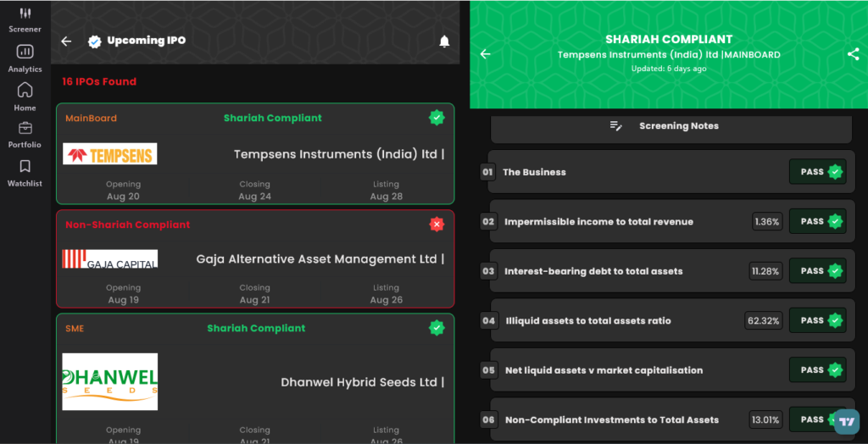Expand row 01 The Business
The width and height of the screenshot is (868, 444).
click(671, 172)
